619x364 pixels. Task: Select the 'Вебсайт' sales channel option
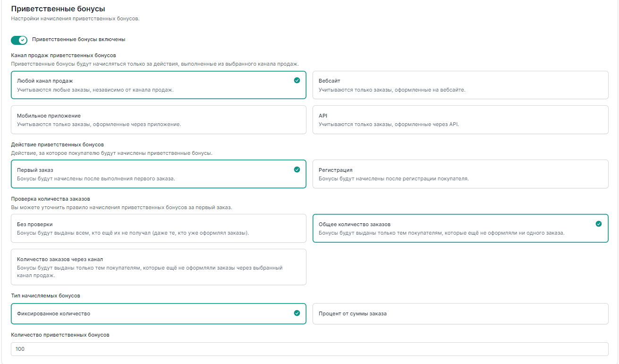pos(460,85)
